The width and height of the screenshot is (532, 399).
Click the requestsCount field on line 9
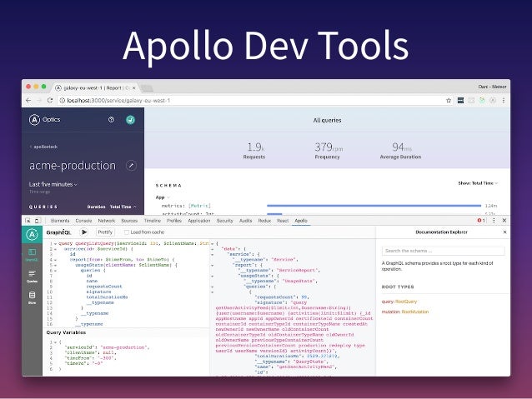click(104, 287)
